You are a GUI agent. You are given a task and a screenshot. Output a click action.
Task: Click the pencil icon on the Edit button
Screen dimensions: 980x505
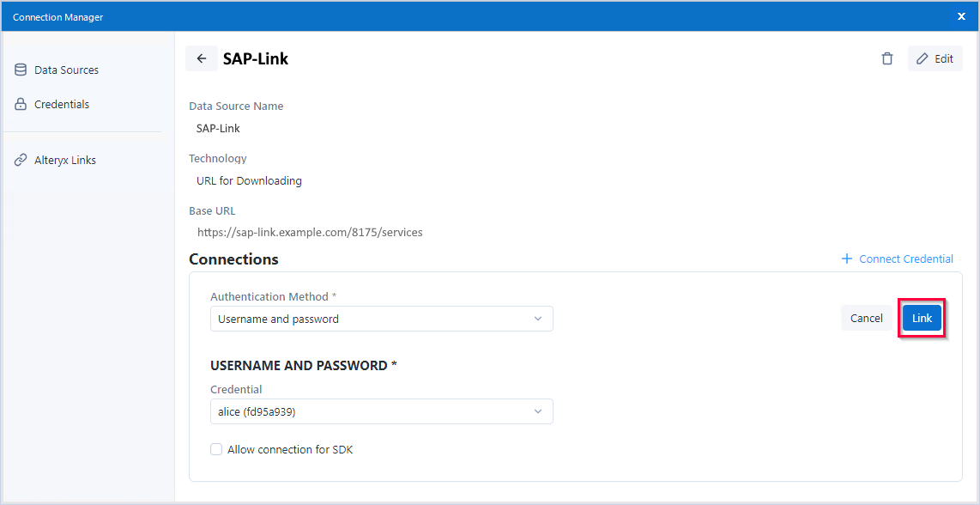(x=923, y=59)
